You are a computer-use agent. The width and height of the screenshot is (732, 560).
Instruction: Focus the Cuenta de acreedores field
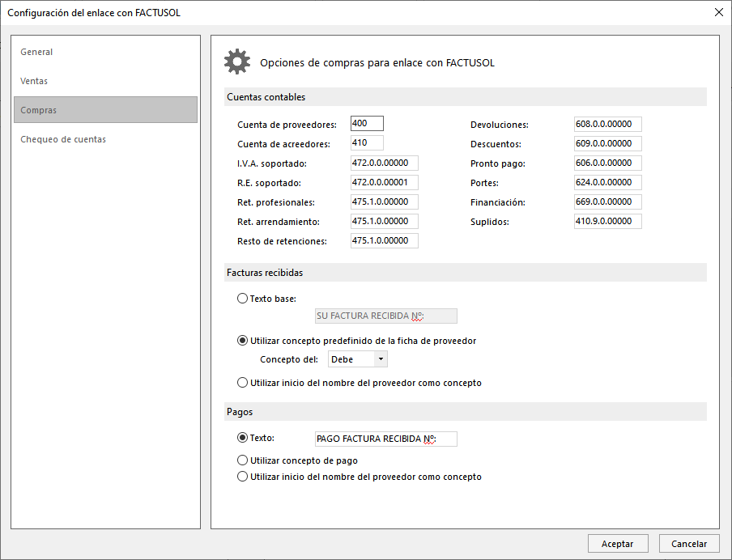tap(367, 142)
